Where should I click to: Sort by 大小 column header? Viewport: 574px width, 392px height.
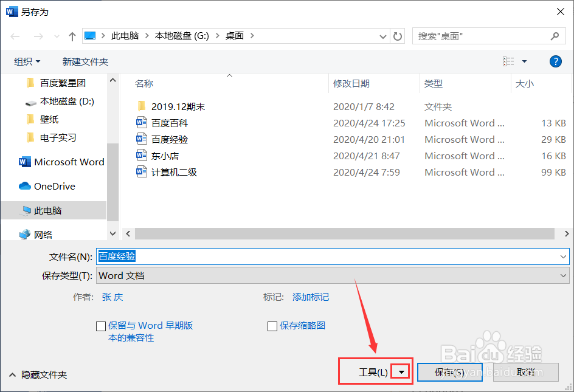[524, 83]
